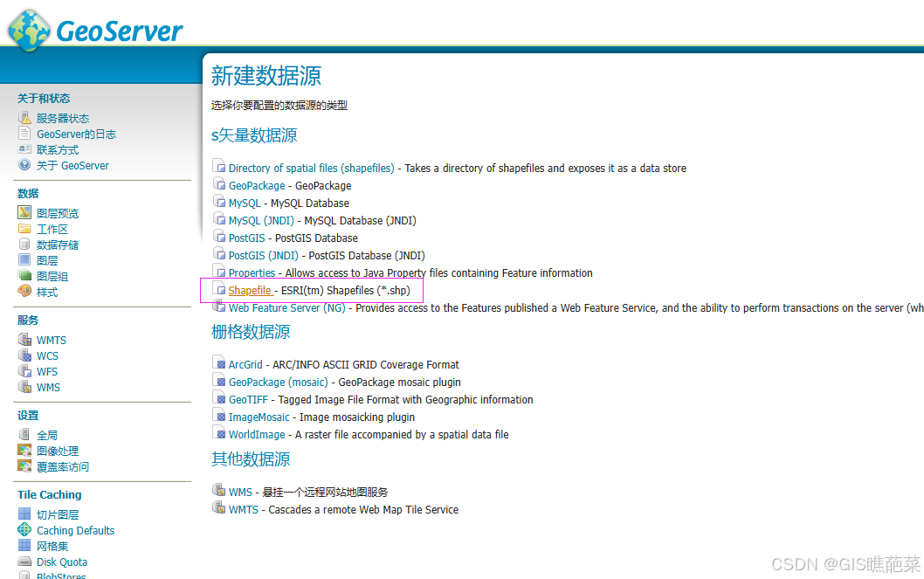Click the WFS service icon

click(24, 371)
